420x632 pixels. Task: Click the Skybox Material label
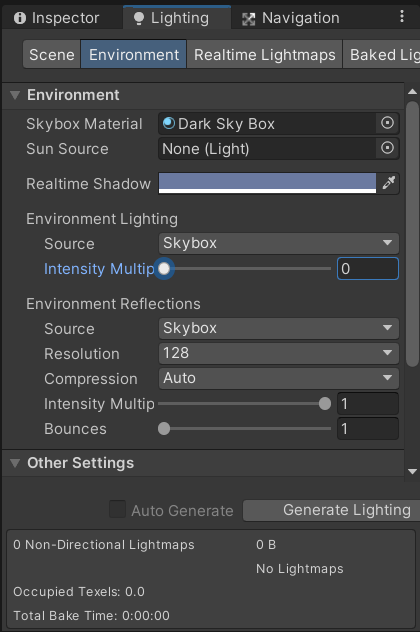pyautogui.click(x=84, y=124)
